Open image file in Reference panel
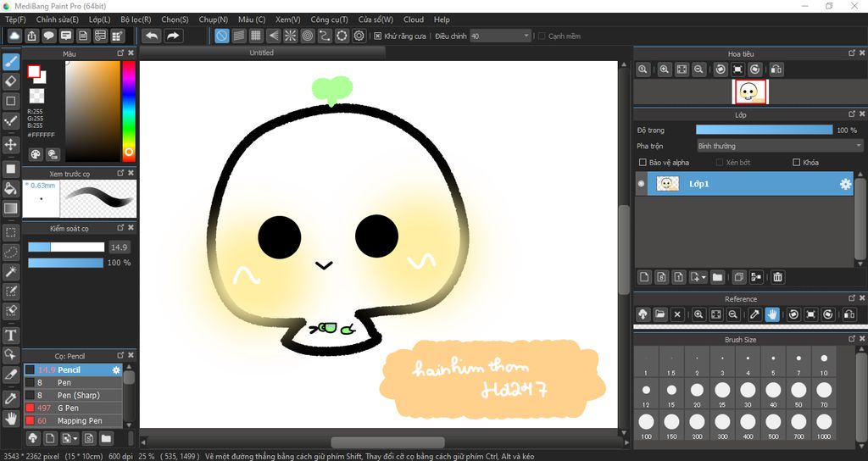The width and height of the screenshot is (868, 461). [x=659, y=315]
